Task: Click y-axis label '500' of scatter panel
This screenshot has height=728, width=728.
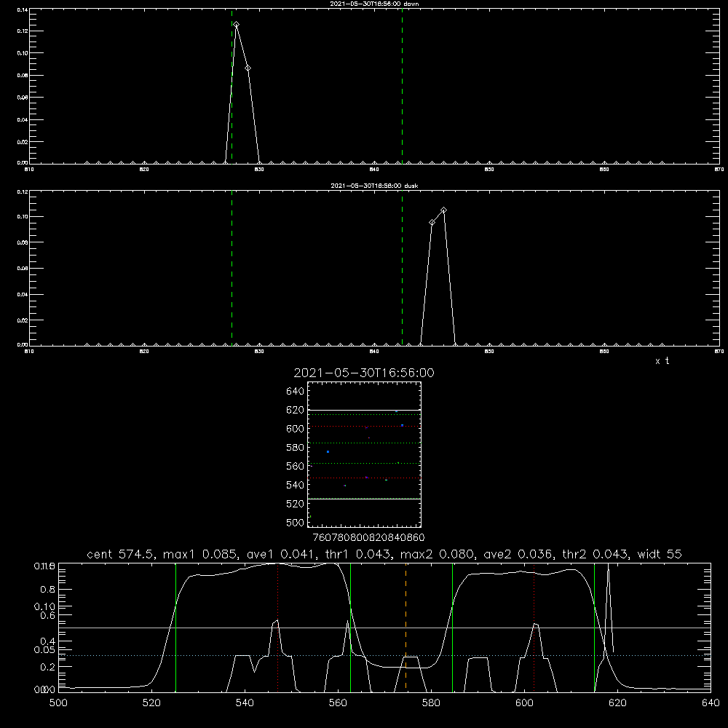Action: (x=296, y=523)
